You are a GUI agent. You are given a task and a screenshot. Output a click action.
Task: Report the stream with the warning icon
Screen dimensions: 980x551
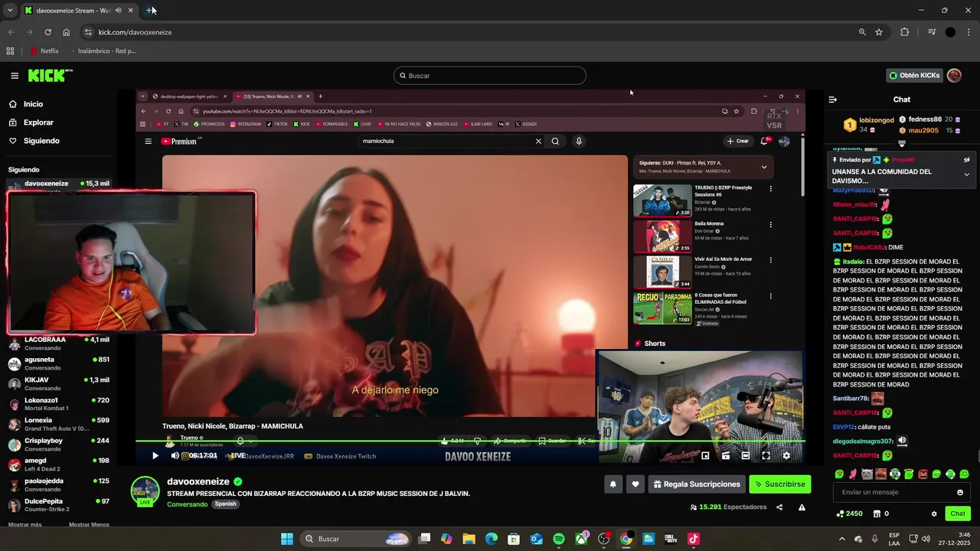[x=802, y=507]
